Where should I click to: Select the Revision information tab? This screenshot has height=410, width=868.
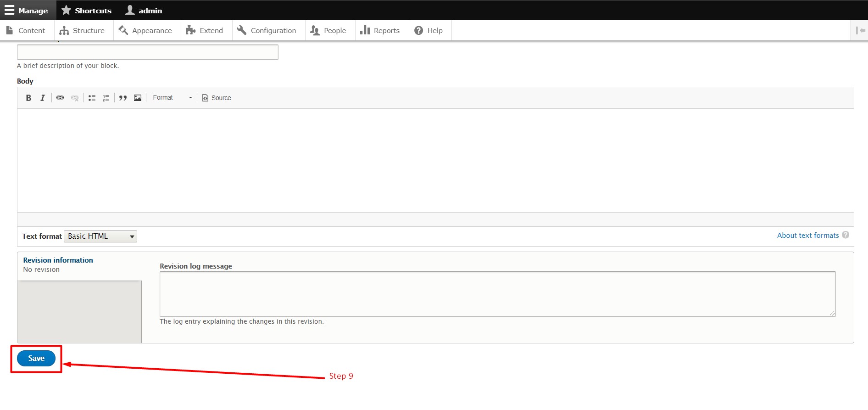79,265
